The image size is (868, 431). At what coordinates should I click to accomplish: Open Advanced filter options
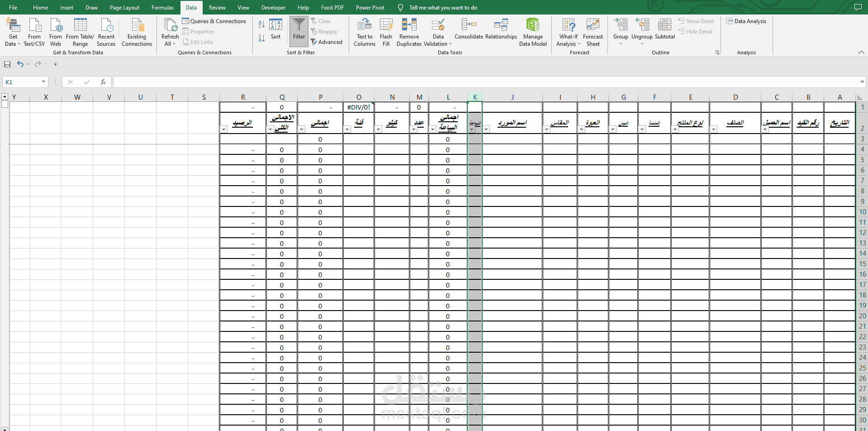[x=327, y=42]
